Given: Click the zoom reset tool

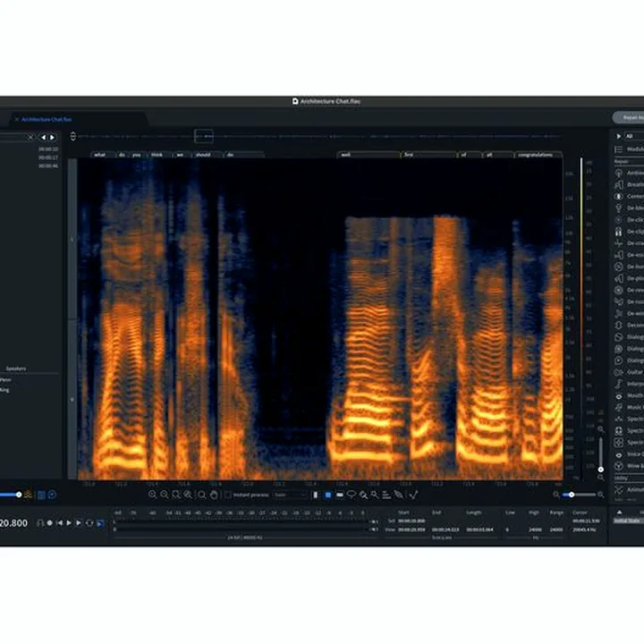Looking at the screenshot, I should [x=188, y=495].
